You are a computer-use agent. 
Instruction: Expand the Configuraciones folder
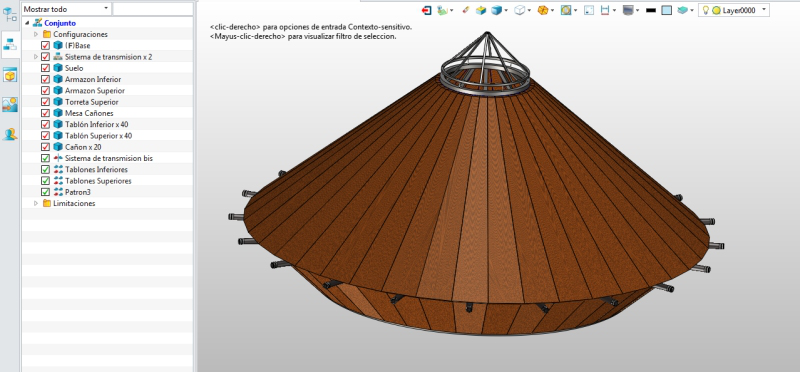(36, 34)
